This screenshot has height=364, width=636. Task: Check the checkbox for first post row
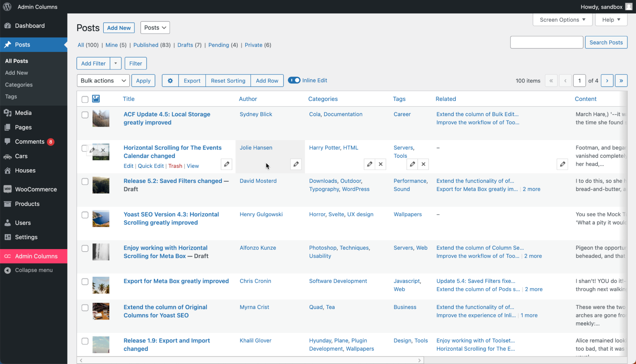click(x=85, y=115)
